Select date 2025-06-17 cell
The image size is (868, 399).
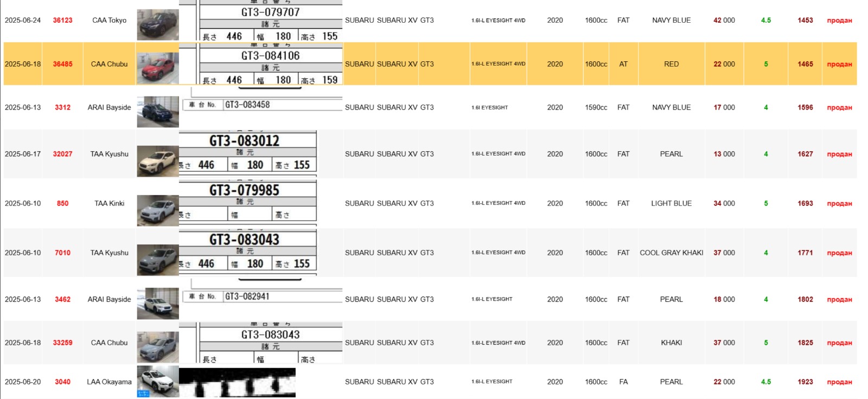[x=23, y=154]
